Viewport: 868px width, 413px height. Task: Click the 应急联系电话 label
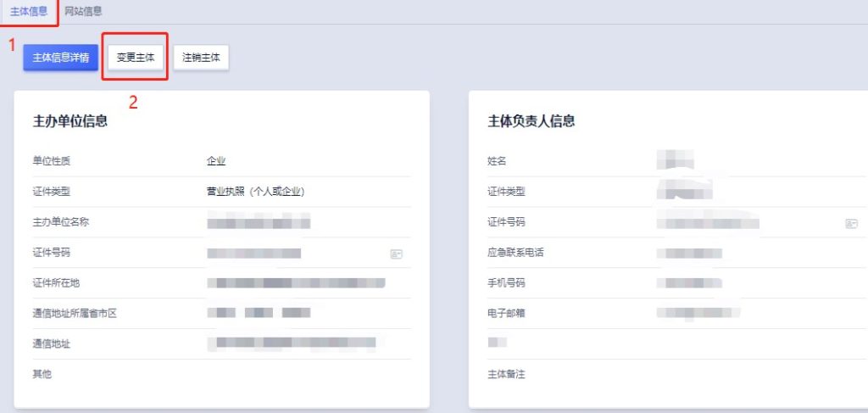515,253
